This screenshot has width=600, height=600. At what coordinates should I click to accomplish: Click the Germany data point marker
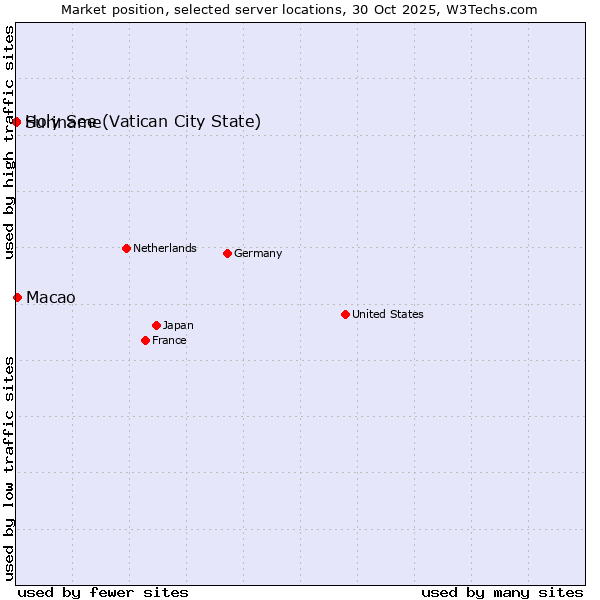click(227, 253)
